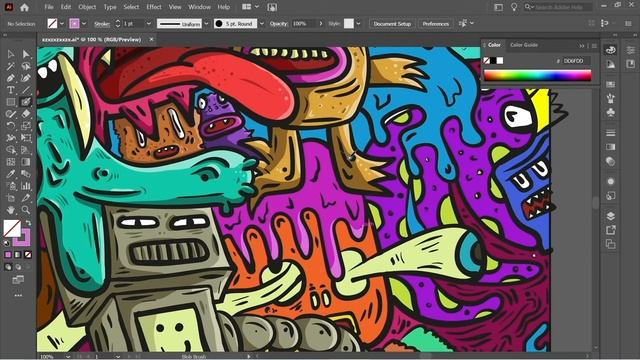Open 5 pt. Round brush definition dropdown

262,24
